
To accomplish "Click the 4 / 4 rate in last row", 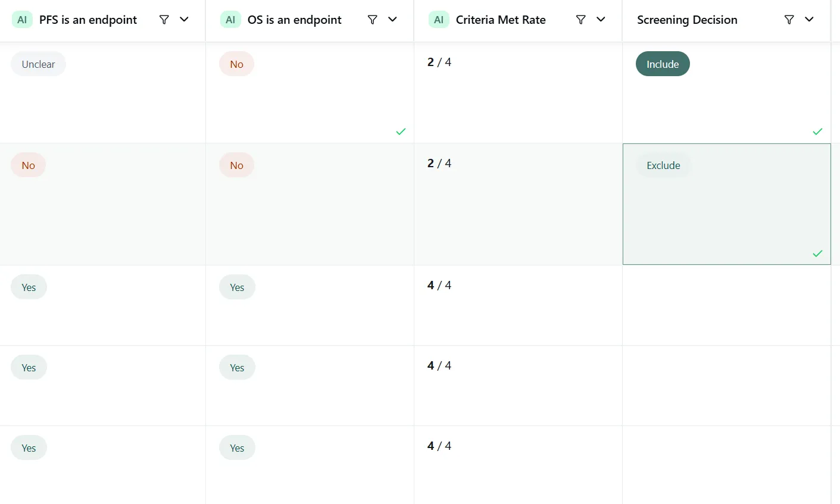I will [439, 446].
